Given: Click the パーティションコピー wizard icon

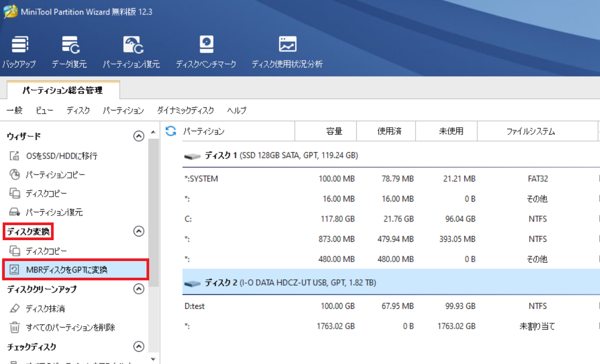Looking at the screenshot, I should coord(14,174).
